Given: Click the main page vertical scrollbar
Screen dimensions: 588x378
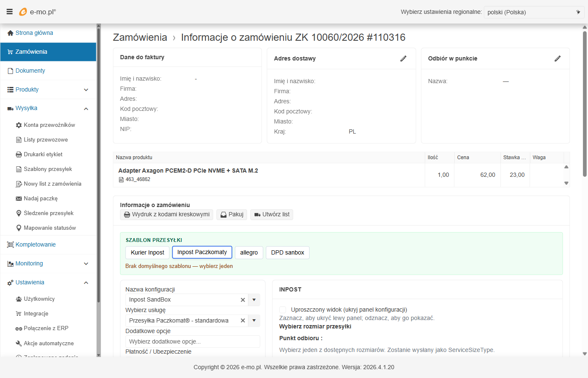Looking at the screenshot, I should (x=584, y=105).
